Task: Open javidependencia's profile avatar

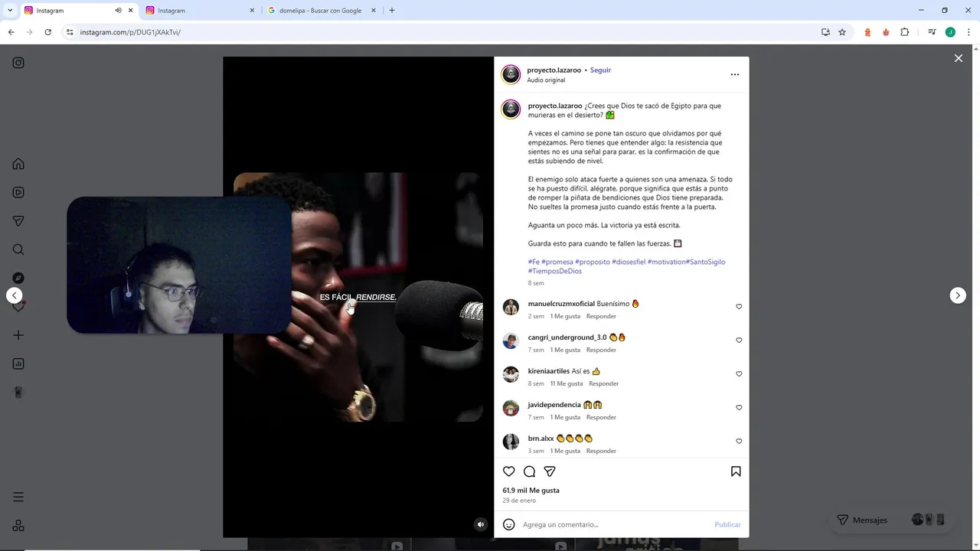Action: 511,408
